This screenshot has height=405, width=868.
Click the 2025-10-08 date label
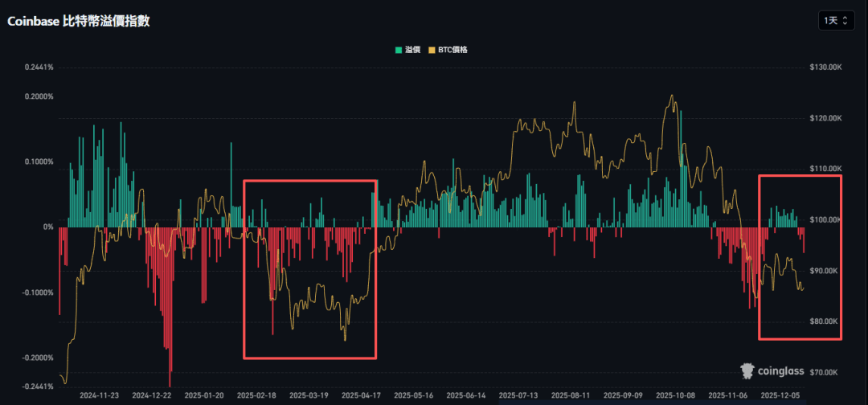tap(675, 395)
